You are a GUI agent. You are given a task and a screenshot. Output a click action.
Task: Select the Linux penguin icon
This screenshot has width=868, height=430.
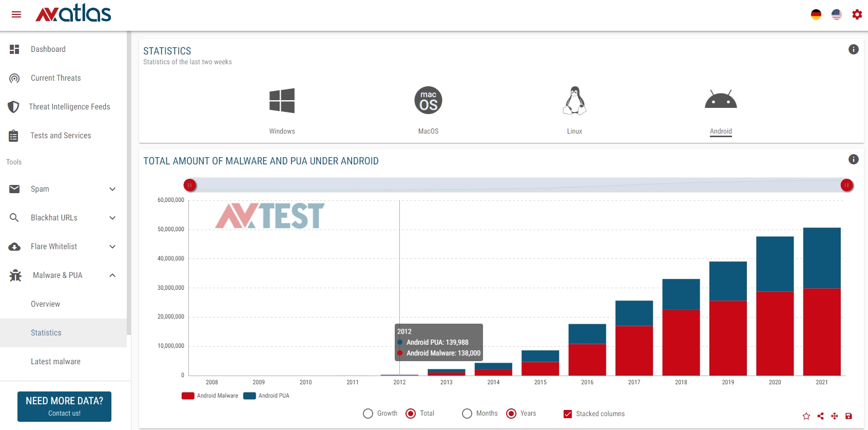point(574,101)
